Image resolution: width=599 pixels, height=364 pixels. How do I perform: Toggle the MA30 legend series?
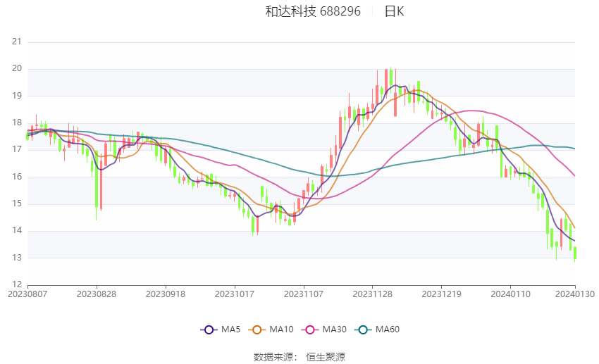click(324, 330)
